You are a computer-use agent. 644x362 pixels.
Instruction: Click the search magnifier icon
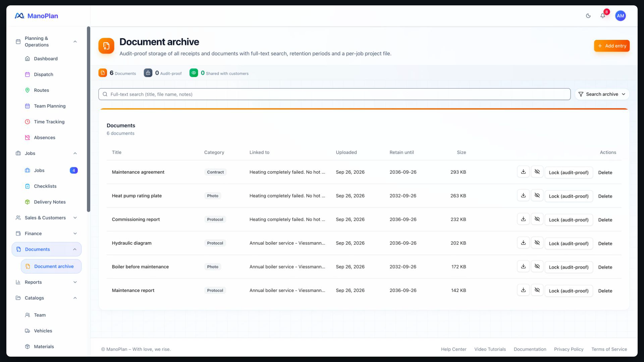pos(105,94)
